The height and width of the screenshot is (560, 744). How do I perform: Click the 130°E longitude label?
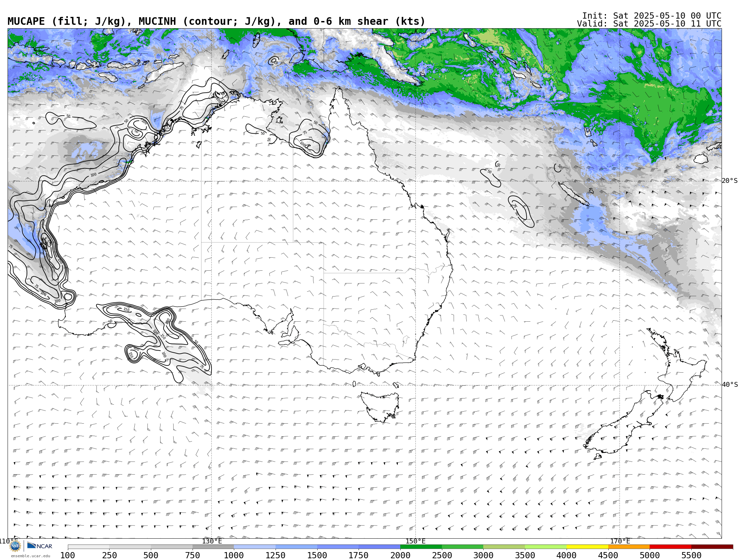click(x=212, y=541)
